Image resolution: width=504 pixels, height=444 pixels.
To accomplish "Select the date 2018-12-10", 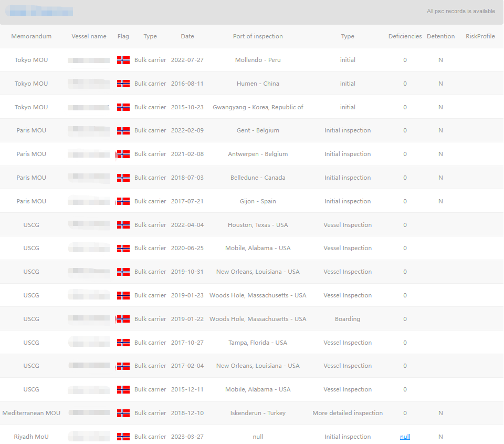I will tap(187, 413).
